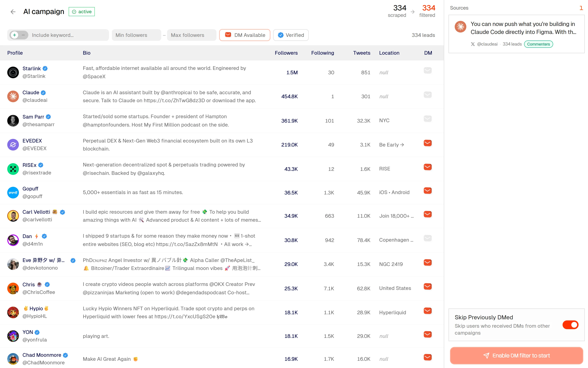This screenshot has height=368, width=588.
Task: Turn off Skip Previously DMed switch
Action: pos(570,325)
